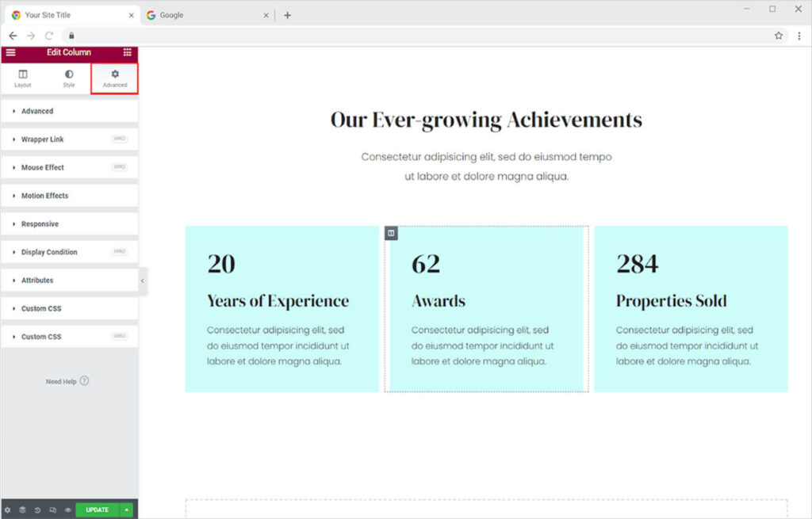
Task: Switch to Responsive Mode device icon
Action: [x=52, y=509]
